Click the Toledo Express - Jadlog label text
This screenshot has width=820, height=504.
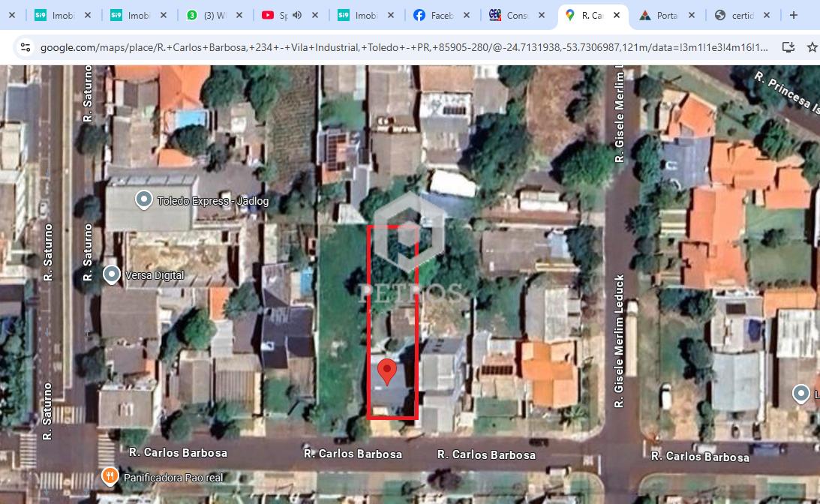point(213,201)
